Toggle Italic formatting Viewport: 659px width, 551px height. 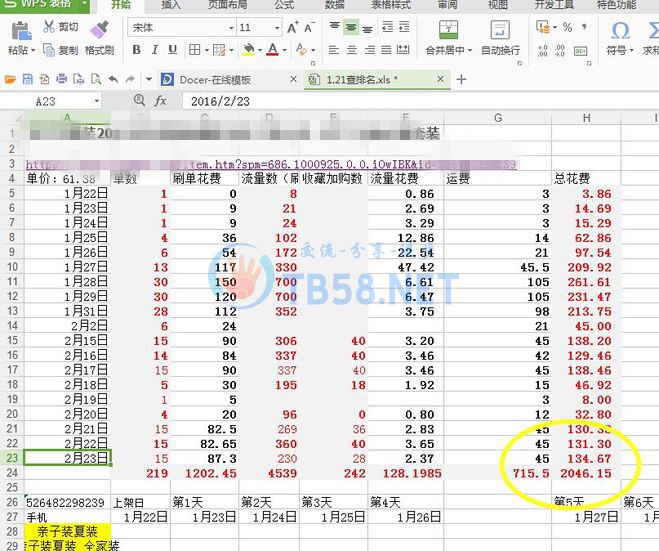(157, 50)
